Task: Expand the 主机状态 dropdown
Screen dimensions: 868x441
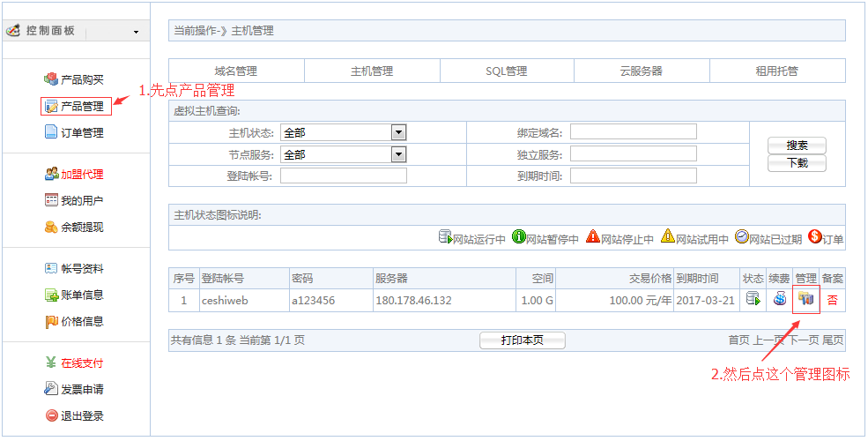Action: pos(398,132)
